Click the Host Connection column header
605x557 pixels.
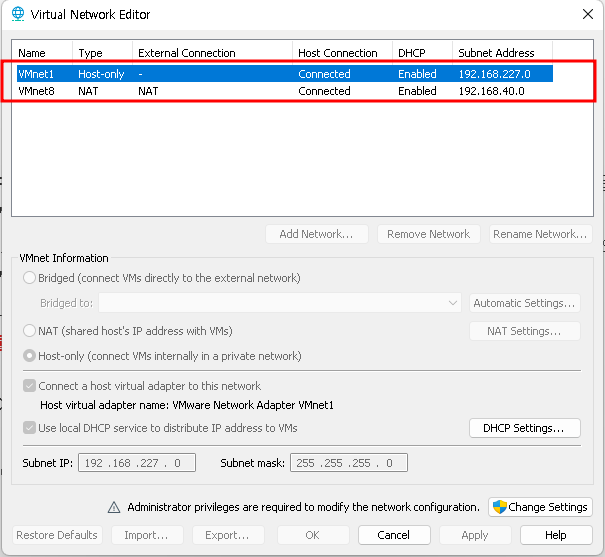tap(342, 53)
